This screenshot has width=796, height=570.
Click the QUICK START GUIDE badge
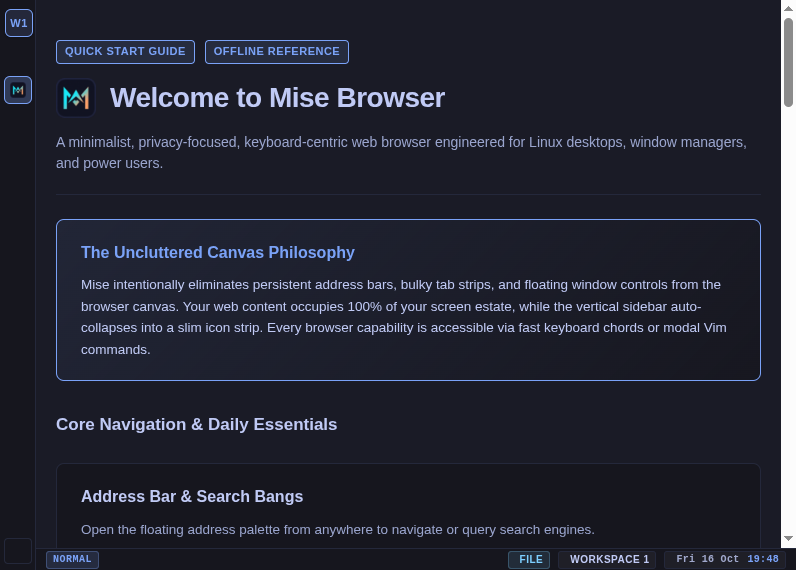point(125,52)
